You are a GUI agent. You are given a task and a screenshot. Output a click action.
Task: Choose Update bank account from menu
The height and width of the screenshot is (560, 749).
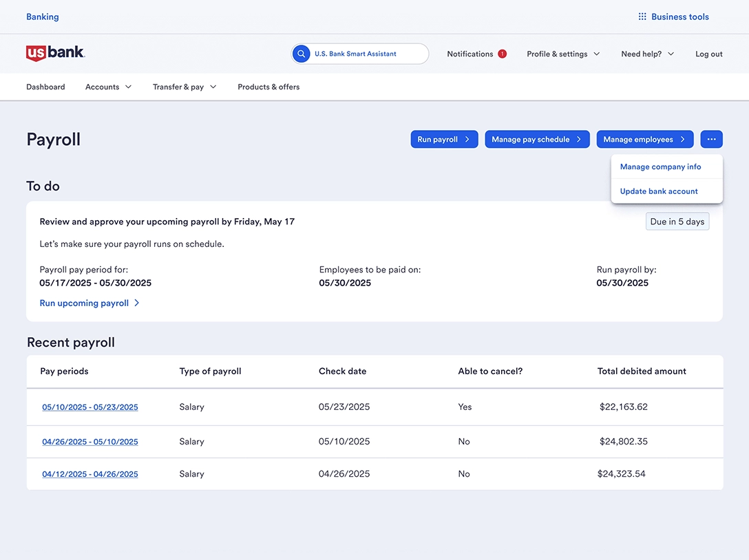click(x=659, y=191)
